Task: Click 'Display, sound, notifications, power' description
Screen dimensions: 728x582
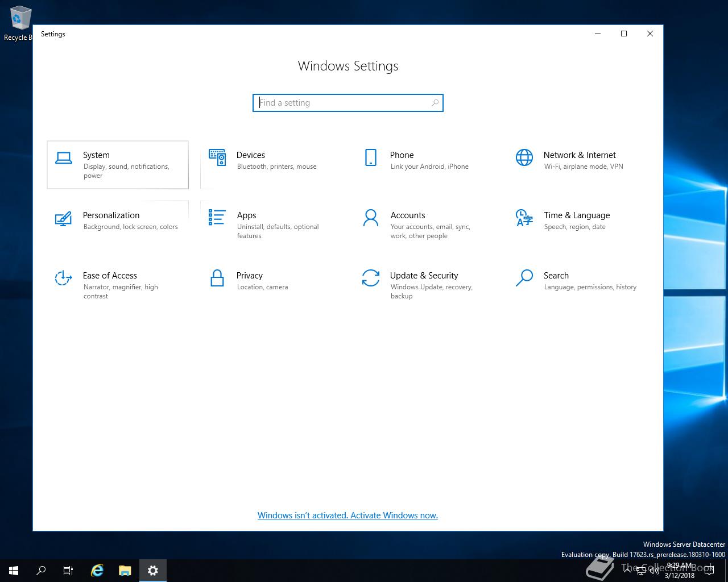Action: (x=126, y=171)
